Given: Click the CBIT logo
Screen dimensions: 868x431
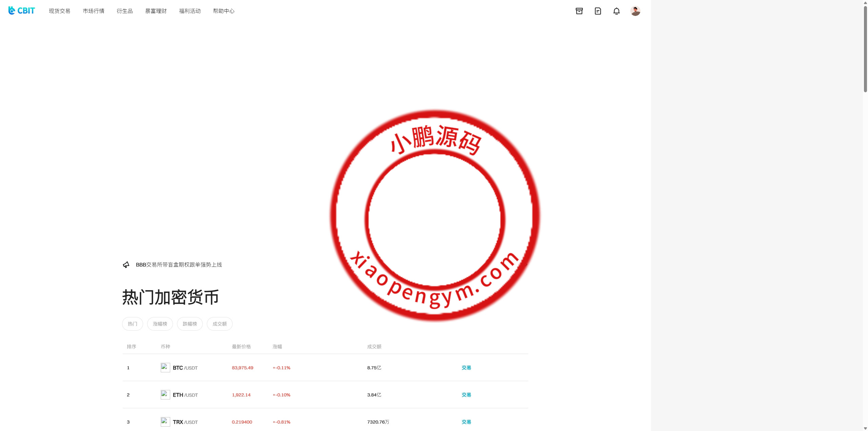Looking at the screenshot, I should (x=21, y=11).
